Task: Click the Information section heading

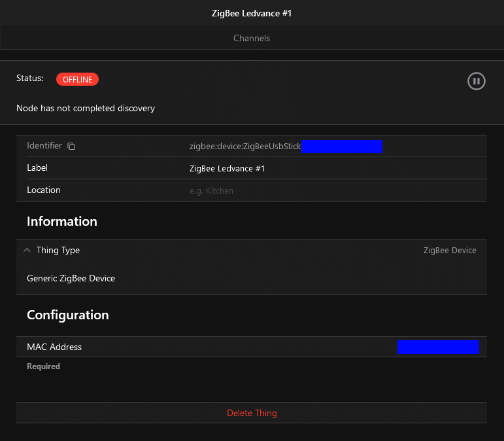Action: [x=62, y=221]
